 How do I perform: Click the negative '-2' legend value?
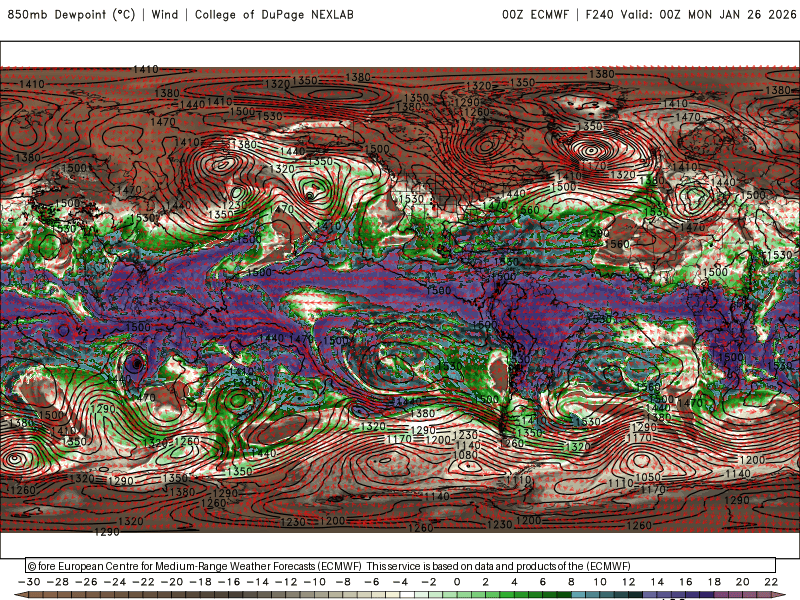(x=429, y=582)
